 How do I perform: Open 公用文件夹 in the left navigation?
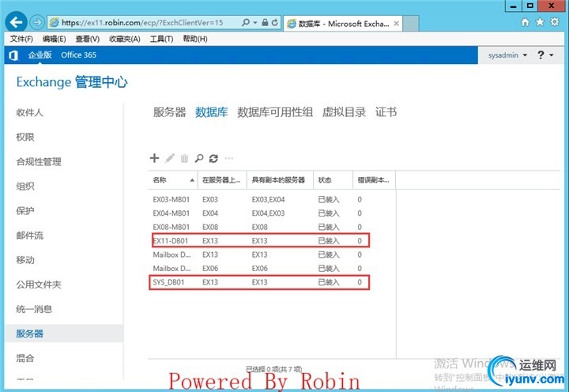(x=39, y=285)
